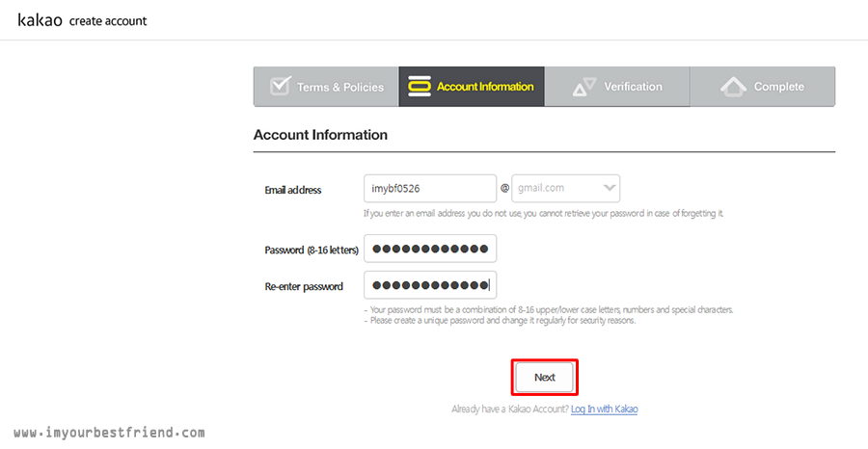Viewport: 868px width, 449px height.
Task: Open the Complete step tab
Action: point(762,87)
